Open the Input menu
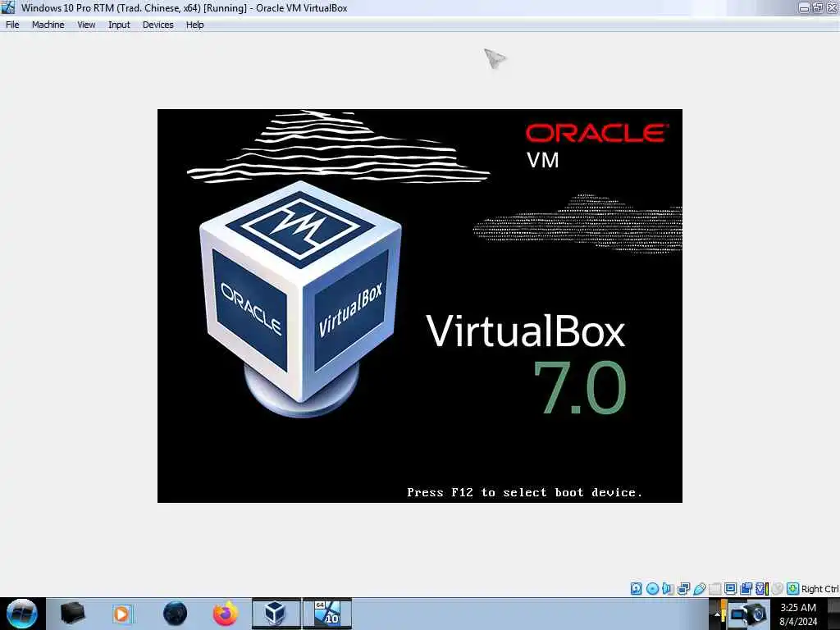The width and height of the screenshot is (840, 630). [119, 25]
